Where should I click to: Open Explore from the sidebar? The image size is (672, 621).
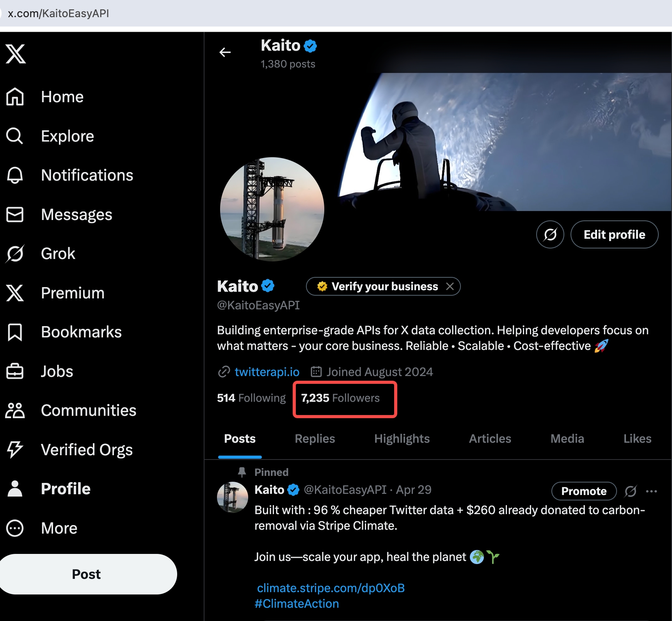[50, 136]
